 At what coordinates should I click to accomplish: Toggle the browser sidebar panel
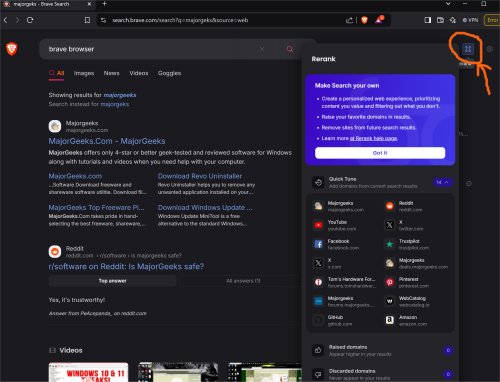(x=428, y=20)
